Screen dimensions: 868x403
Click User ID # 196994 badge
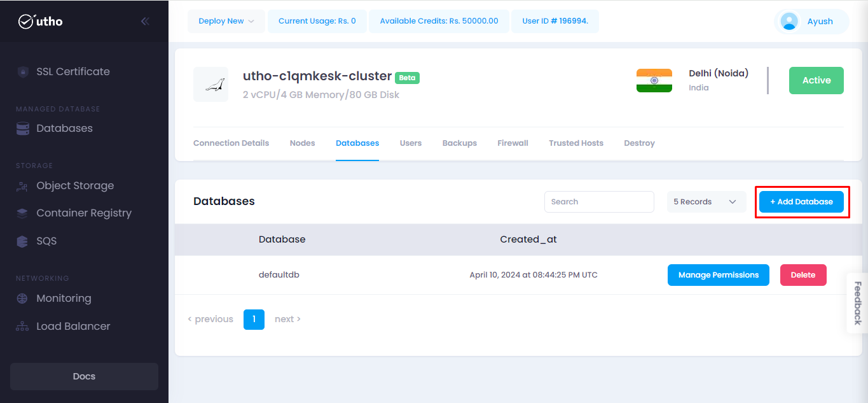point(555,21)
